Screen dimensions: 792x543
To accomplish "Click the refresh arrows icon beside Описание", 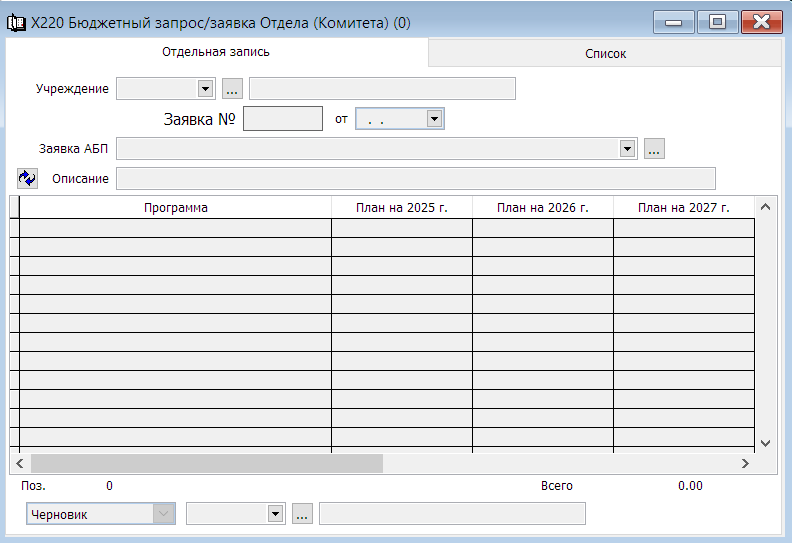I will (x=27, y=178).
